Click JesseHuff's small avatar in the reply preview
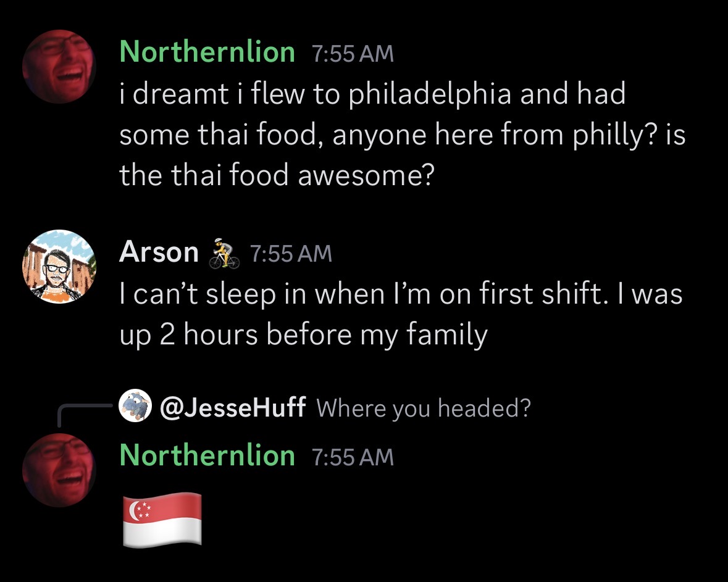 coord(135,407)
